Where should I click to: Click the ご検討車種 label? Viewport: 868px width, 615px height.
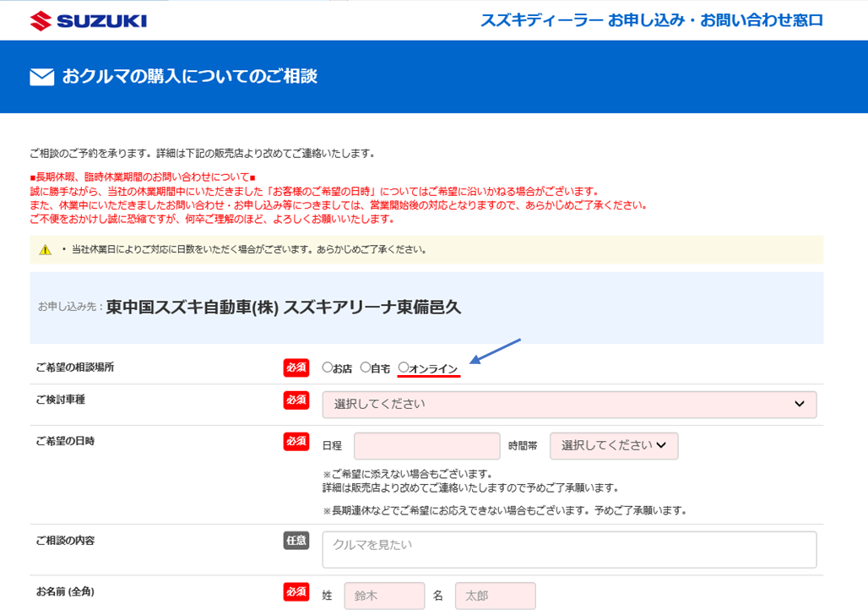[x=60, y=400]
